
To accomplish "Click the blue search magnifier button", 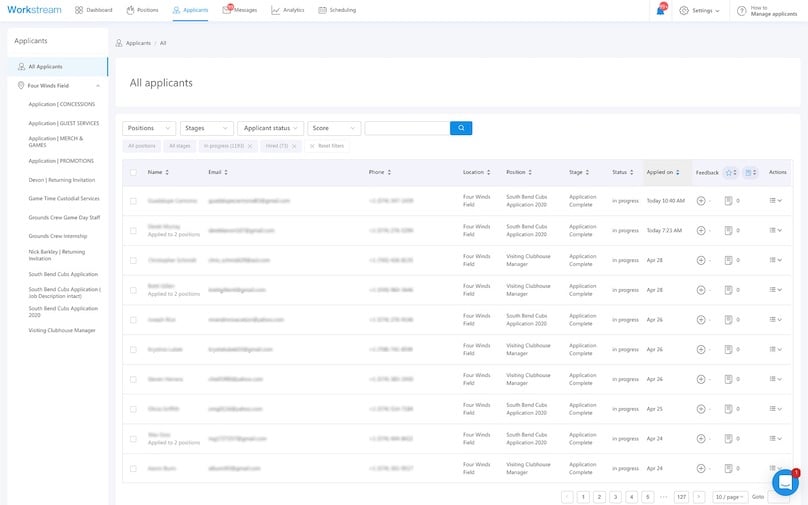I will point(460,128).
